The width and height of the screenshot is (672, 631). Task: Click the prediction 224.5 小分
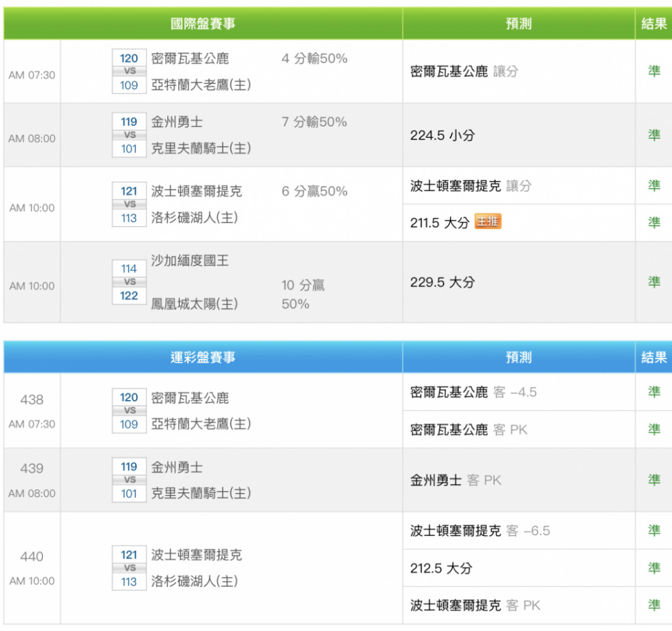click(443, 136)
